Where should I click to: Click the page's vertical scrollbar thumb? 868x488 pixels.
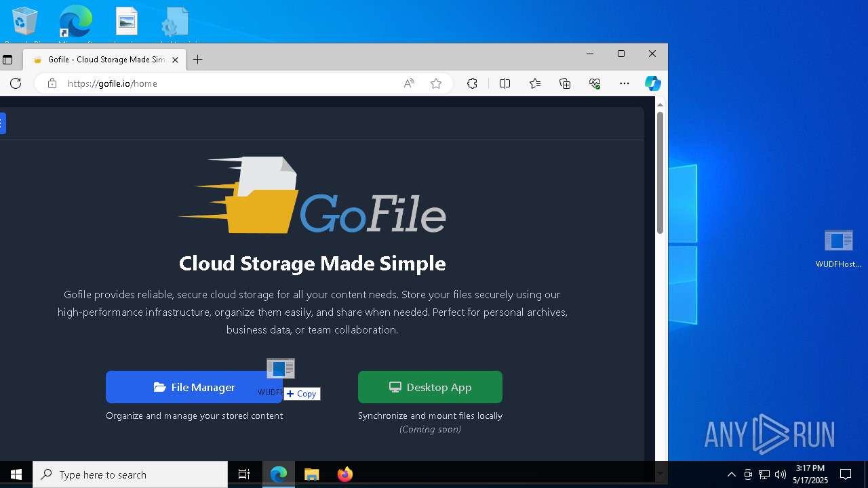point(660,173)
